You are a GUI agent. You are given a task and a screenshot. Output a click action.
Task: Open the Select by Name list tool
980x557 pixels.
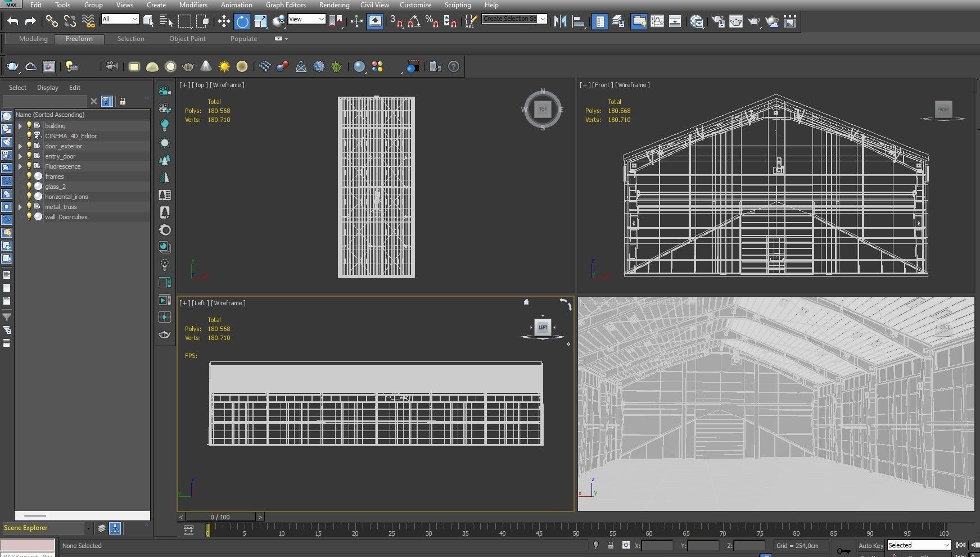pyautogui.click(x=166, y=21)
